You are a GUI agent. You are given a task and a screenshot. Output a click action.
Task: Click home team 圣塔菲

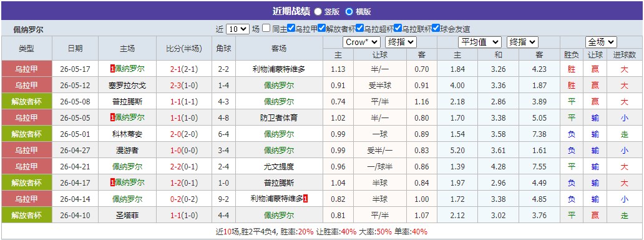tap(127, 215)
